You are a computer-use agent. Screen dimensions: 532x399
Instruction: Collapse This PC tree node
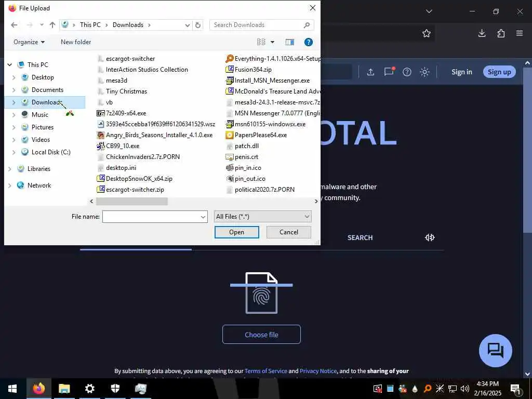click(10, 64)
